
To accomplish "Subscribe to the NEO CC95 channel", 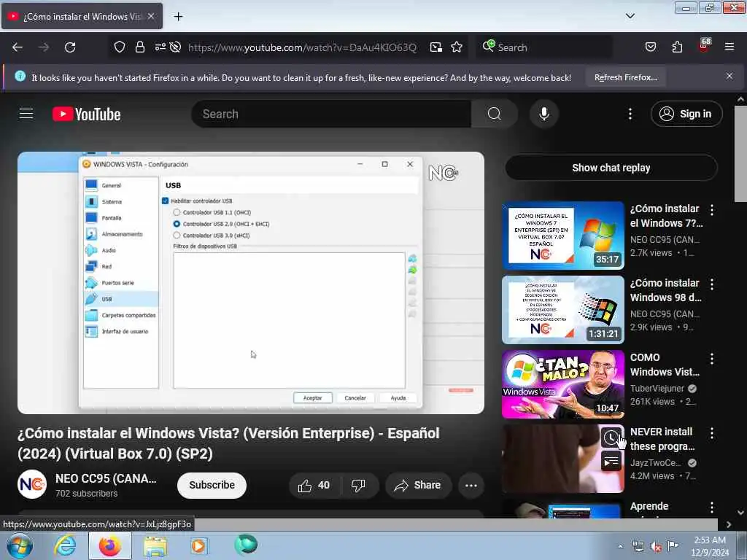I will point(212,485).
